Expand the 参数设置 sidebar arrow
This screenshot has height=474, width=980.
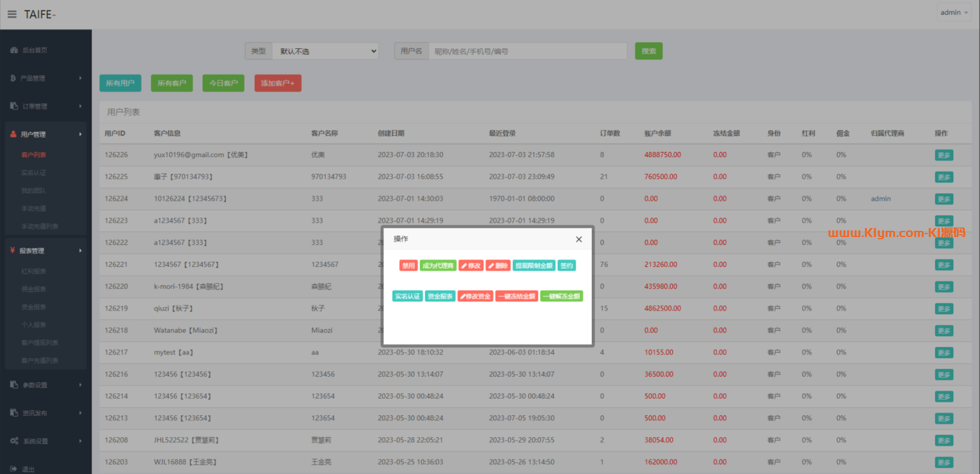(80, 385)
